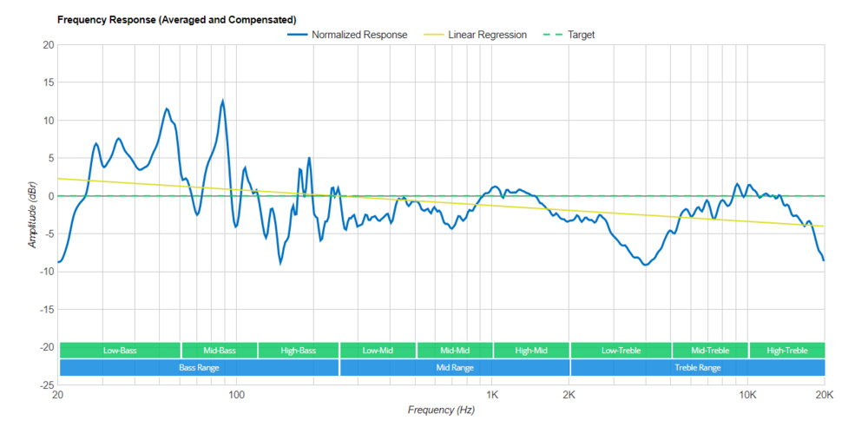Image resolution: width=868 pixels, height=427 pixels.
Task: Click the blue Treble Range bar
Action: pyautogui.click(x=698, y=368)
